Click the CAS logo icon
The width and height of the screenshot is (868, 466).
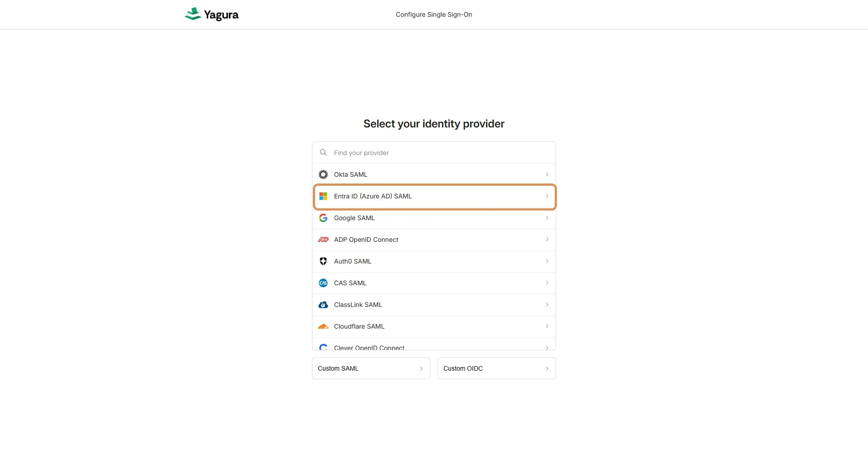click(x=323, y=283)
